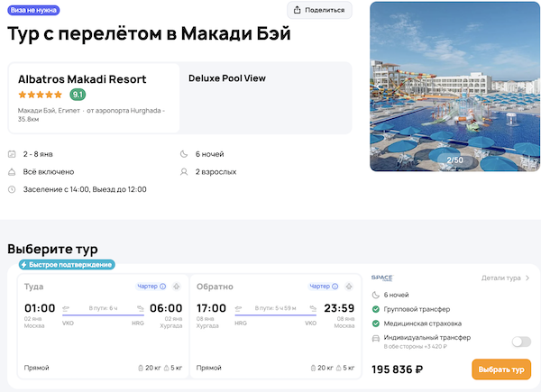The height and width of the screenshot is (392, 541).
Task: Expand Детали тура chevron
Action: (527, 278)
